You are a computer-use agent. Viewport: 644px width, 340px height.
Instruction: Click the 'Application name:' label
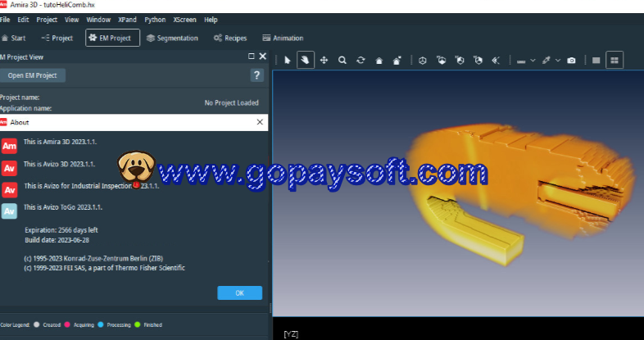click(x=26, y=108)
